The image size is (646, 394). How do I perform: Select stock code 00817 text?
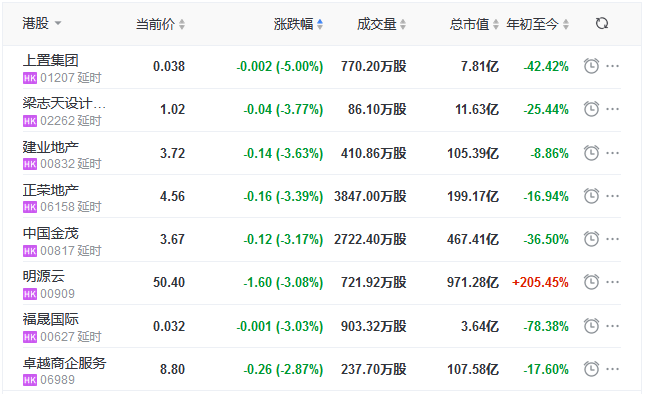coord(57,251)
